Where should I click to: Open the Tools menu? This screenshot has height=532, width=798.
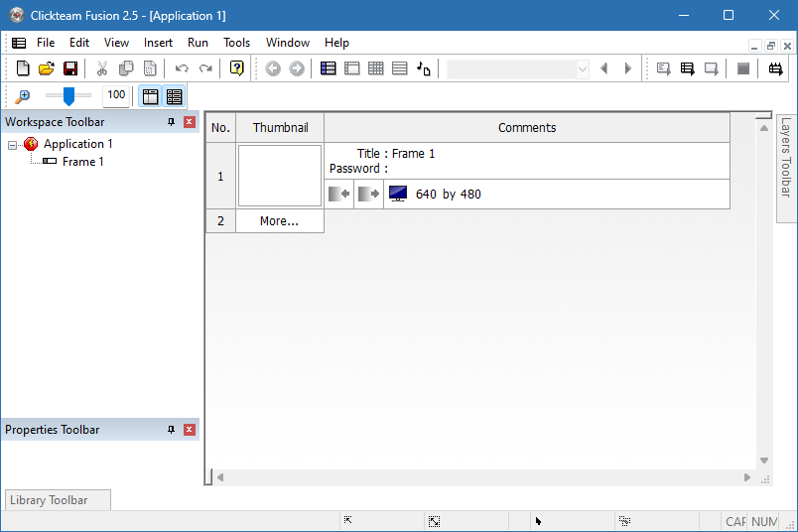tap(236, 43)
